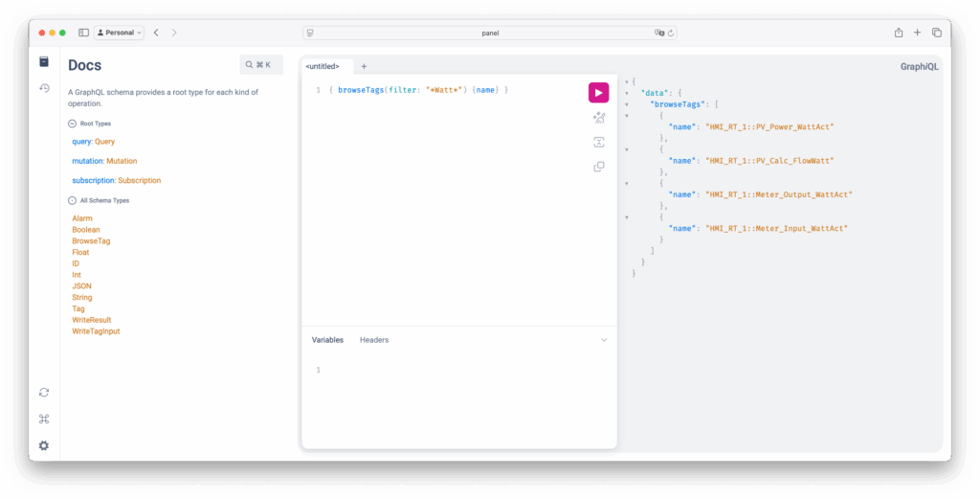This screenshot has height=499, width=980.
Task: Open the String schema type
Action: click(82, 297)
